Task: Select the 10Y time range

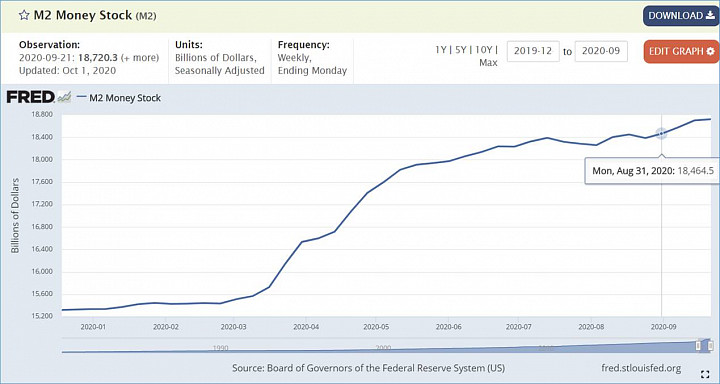Action: [x=483, y=50]
